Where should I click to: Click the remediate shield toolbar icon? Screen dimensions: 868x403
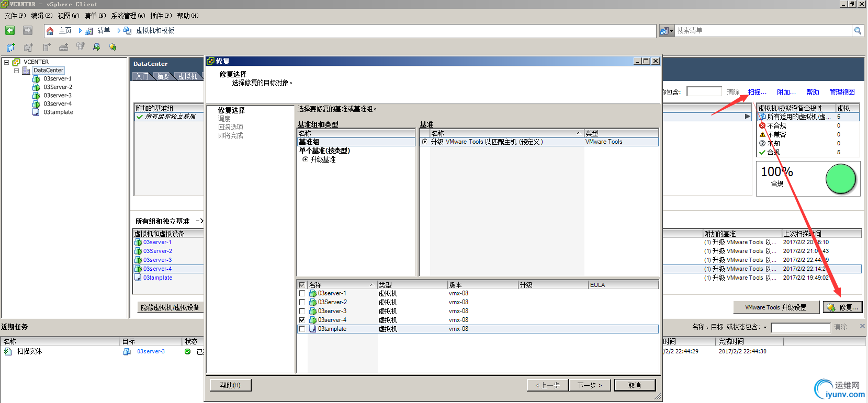[112, 47]
